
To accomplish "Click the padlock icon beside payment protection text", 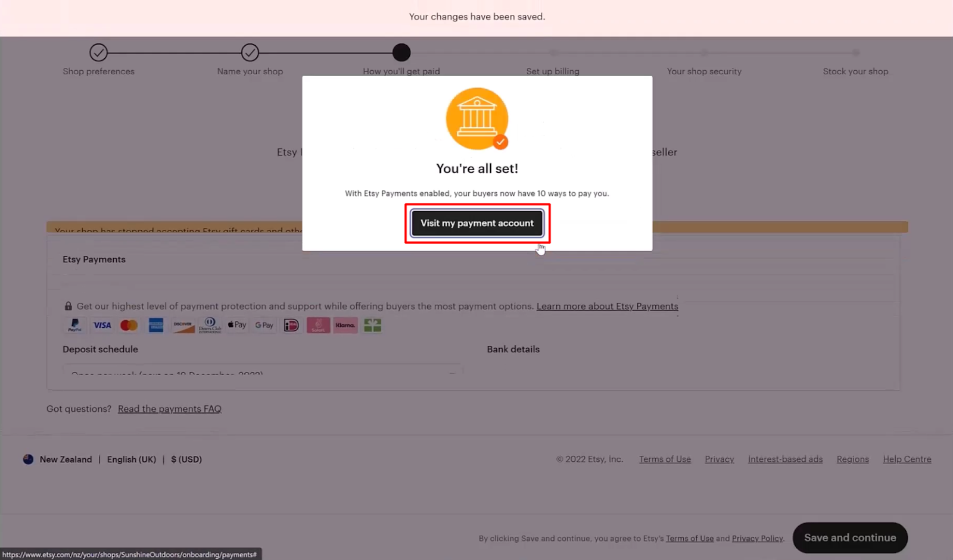I will [68, 306].
